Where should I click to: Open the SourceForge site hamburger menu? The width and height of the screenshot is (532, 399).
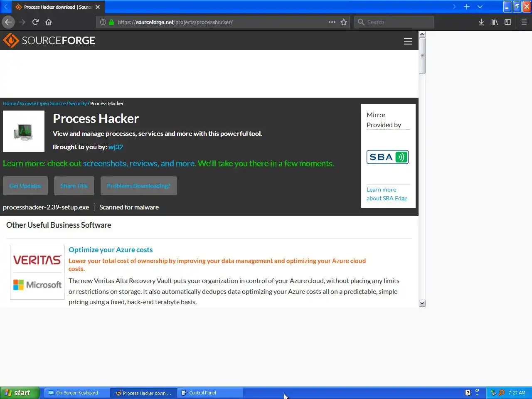point(408,41)
